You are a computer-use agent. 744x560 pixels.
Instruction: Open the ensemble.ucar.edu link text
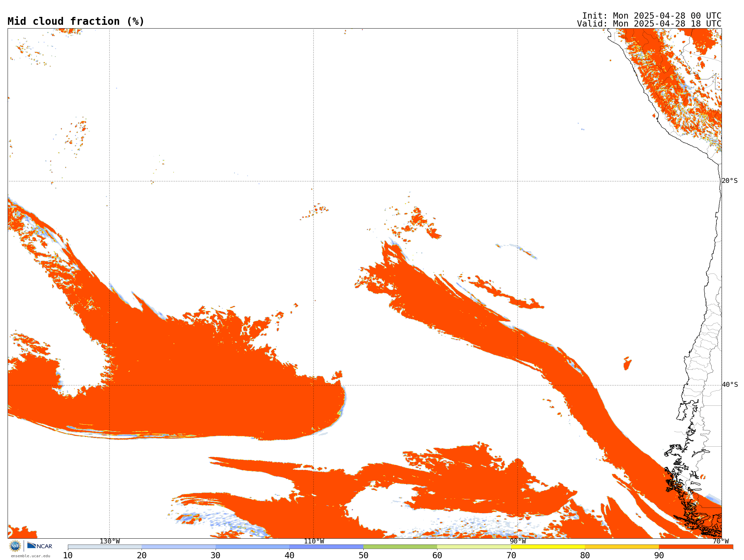[31, 556]
